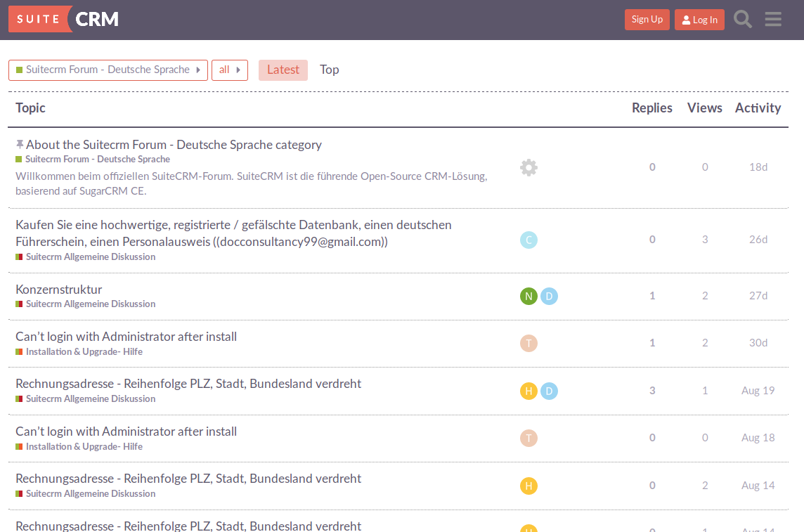This screenshot has width=804, height=532.
Task: Open the "all" subcategory dropdown
Action: tap(230, 70)
